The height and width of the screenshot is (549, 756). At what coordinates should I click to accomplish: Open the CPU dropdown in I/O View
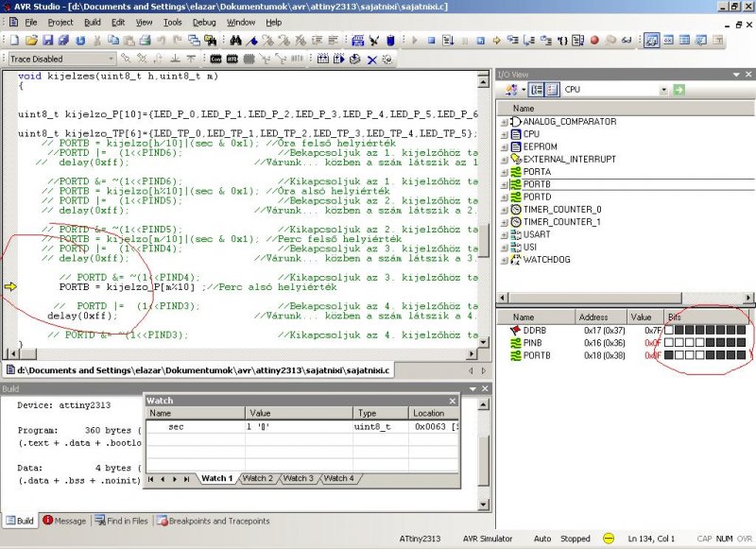[663, 90]
